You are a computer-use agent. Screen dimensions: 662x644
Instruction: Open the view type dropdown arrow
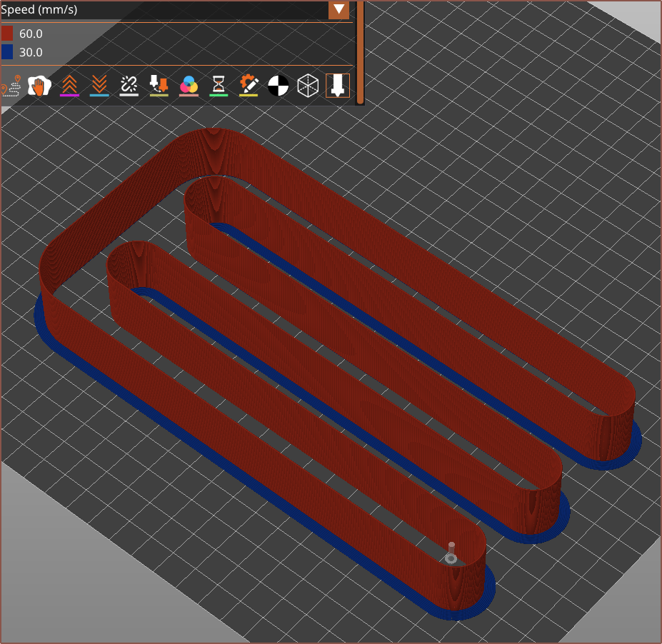pos(338,10)
